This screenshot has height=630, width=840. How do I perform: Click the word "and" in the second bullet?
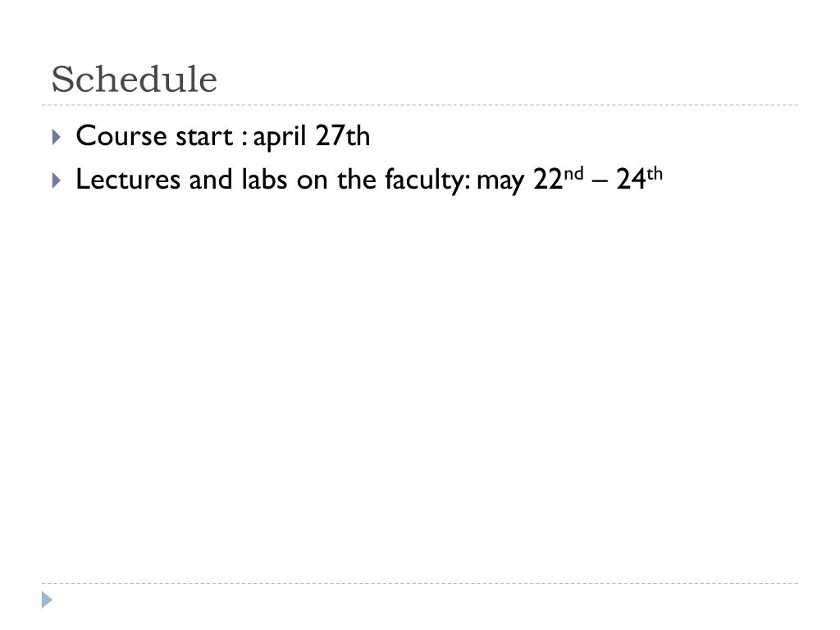211,179
